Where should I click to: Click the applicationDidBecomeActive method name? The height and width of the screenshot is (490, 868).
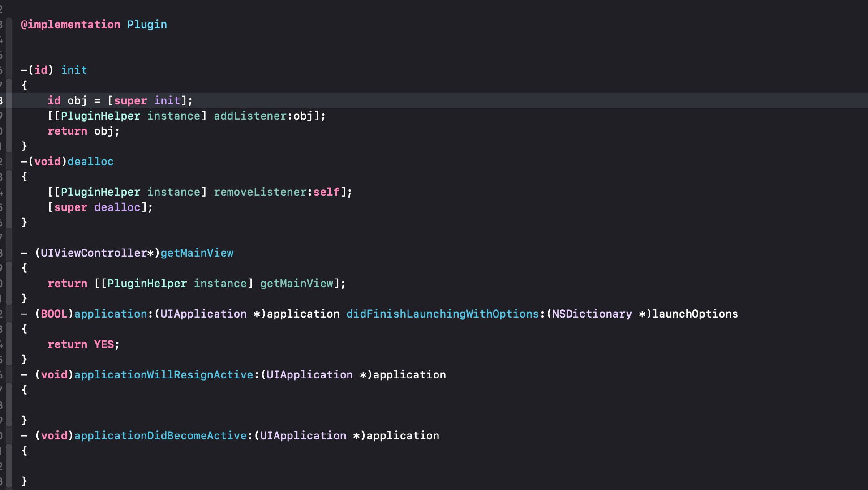point(160,436)
